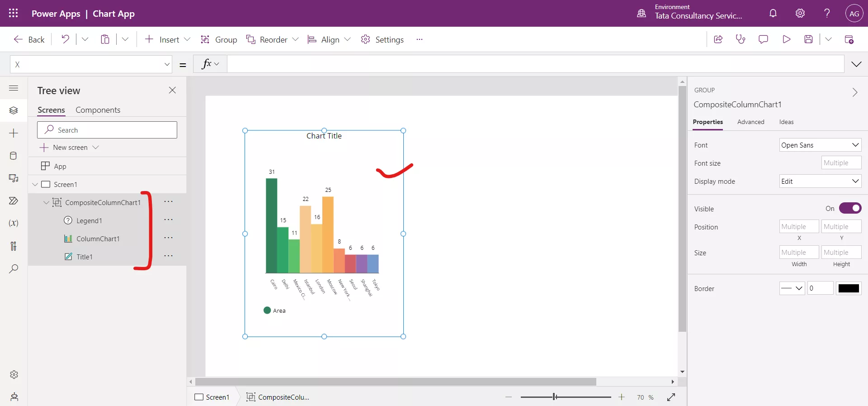868x406 pixels.
Task: Click the Group button
Action: point(219,39)
